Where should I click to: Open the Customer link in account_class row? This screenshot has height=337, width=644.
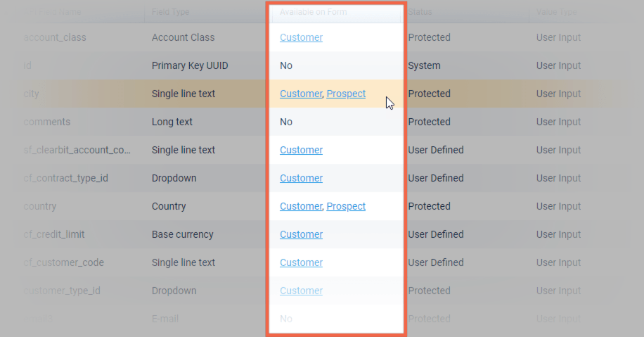click(301, 37)
